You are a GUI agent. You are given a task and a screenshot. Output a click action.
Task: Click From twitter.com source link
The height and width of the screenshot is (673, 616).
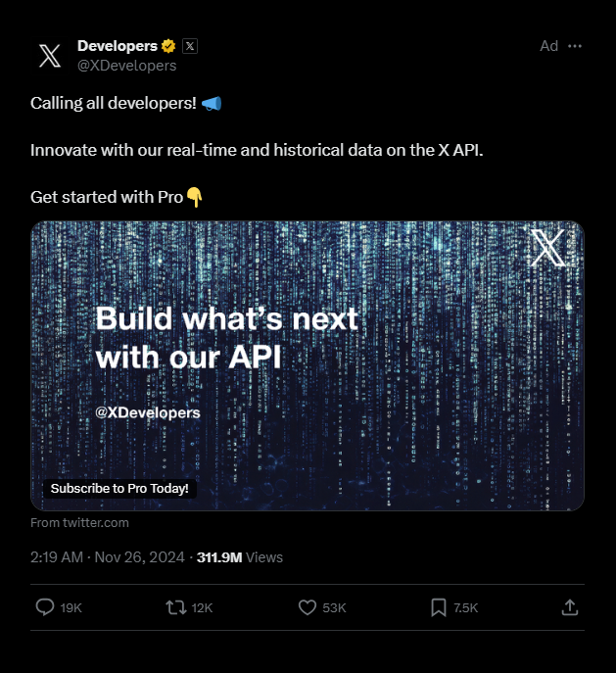[79, 523]
